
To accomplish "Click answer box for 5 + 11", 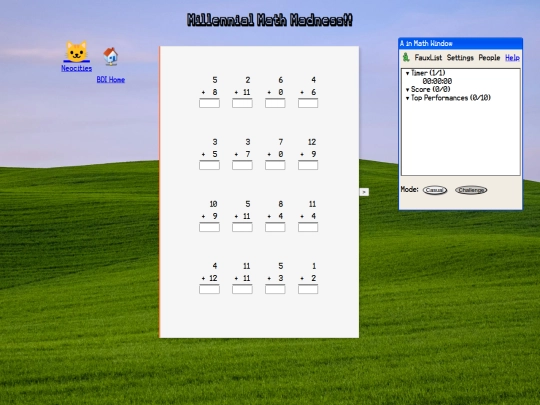I will click(242, 227).
